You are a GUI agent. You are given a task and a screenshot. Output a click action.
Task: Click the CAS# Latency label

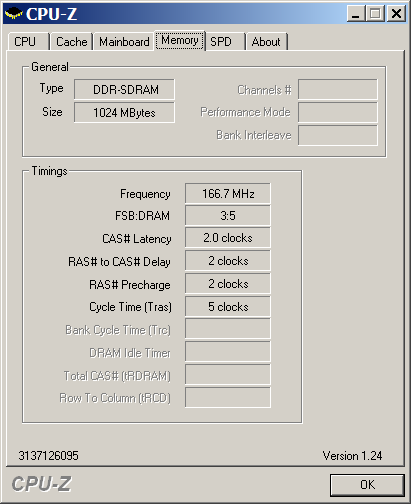click(x=137, y=239)
